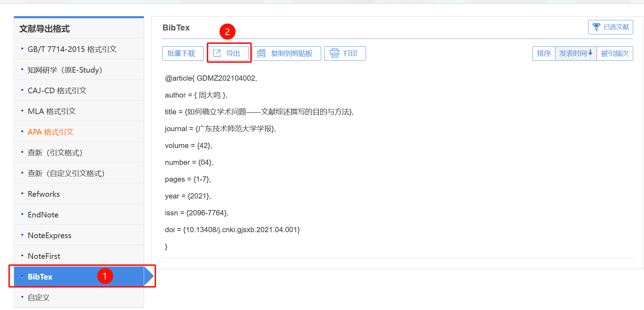This screenshot has width=644, height=310.
Task: Select 查新 (引文格式) option
Action: [55, 153]
